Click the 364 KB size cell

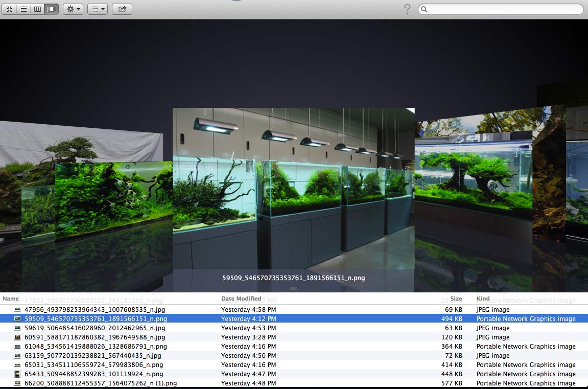click(x=452, y=346)
